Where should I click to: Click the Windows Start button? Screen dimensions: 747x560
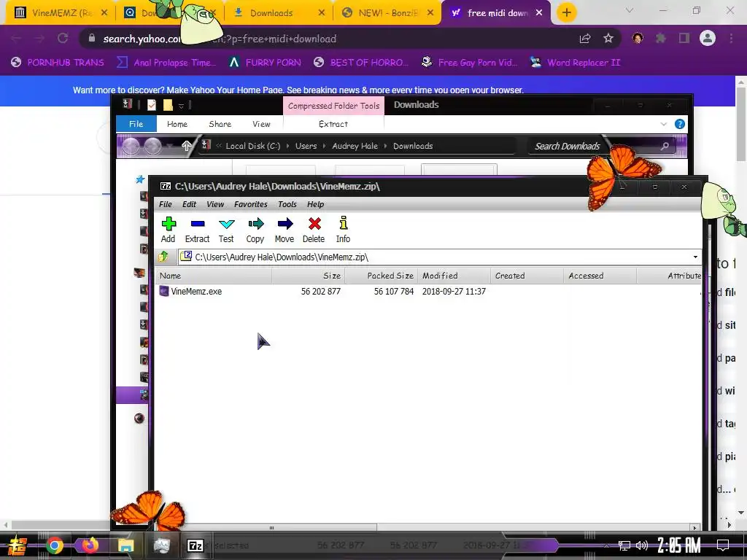17,545
